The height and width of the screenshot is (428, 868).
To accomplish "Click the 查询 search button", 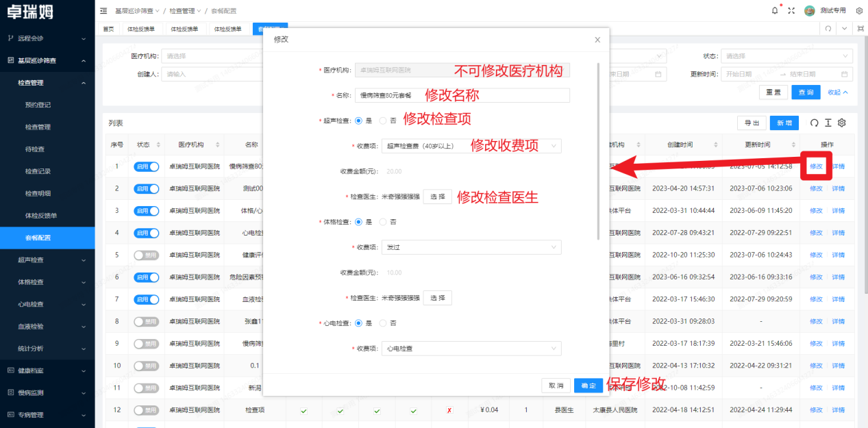I will (806, 92).
